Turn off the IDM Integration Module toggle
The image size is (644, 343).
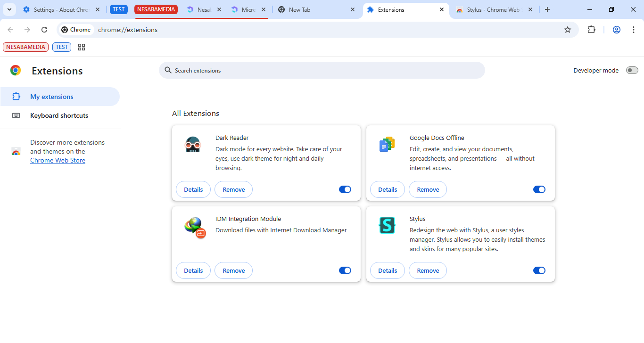[345, 270]
